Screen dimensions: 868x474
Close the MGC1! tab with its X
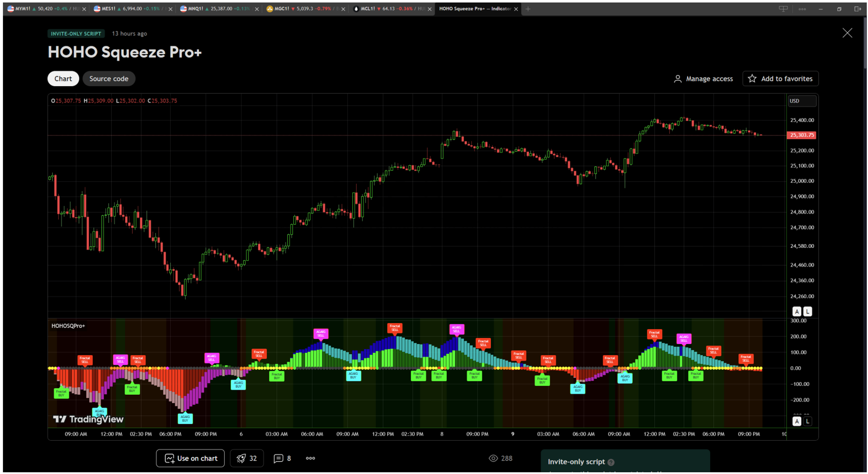[343, 9]
